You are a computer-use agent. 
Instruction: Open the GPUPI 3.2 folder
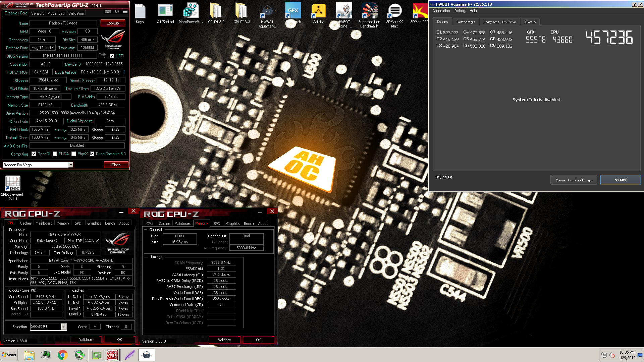pyautogui.click(x=216, y=13)
